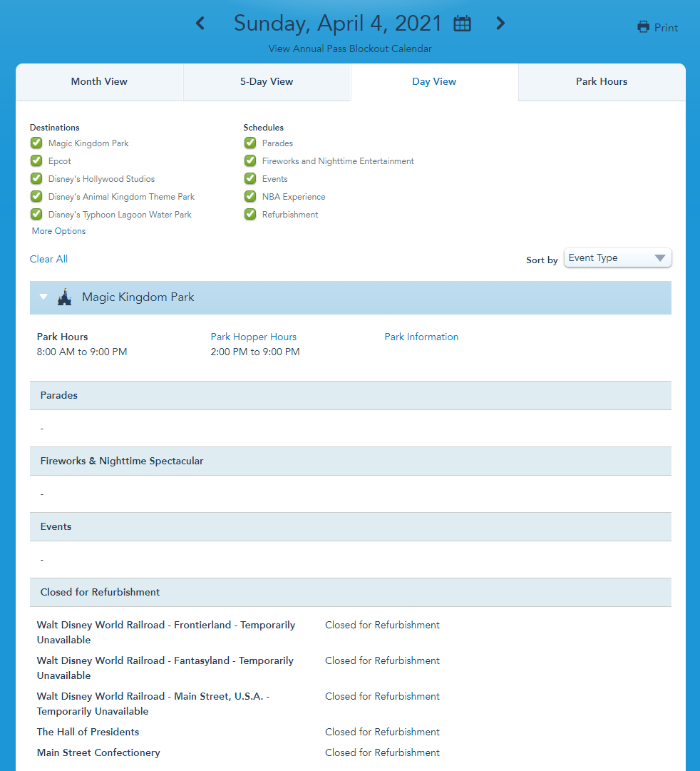700x771 pixels.
Task: Open the Park Hours tab
Action: [x=602, y=82]
